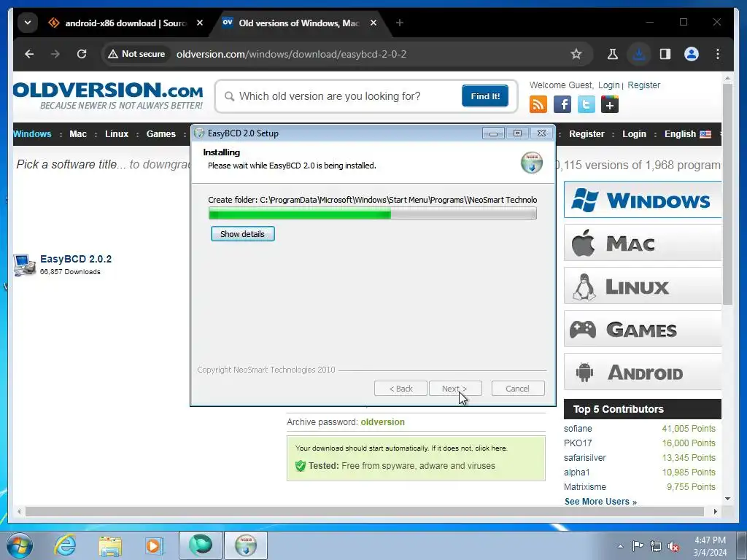747x560 pixels.
Task: Click the EasyBCD 2.0.2 computer icon
Action: [24, 265]
